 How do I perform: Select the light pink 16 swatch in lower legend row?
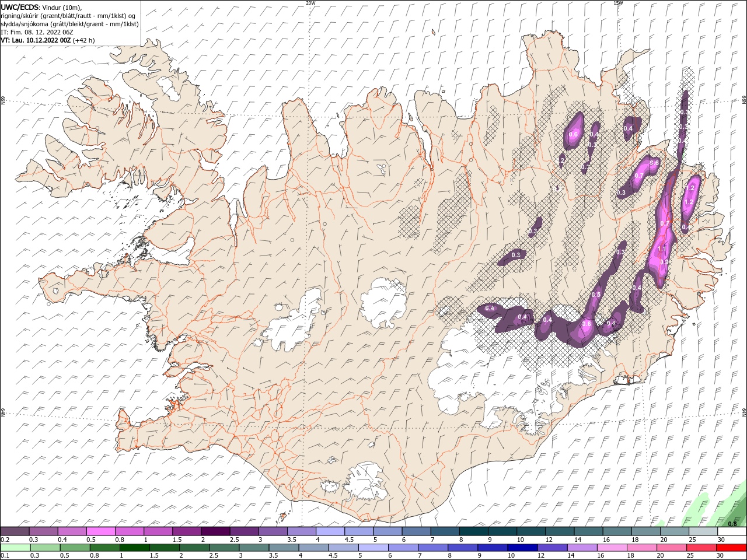(x=612, y=548)
